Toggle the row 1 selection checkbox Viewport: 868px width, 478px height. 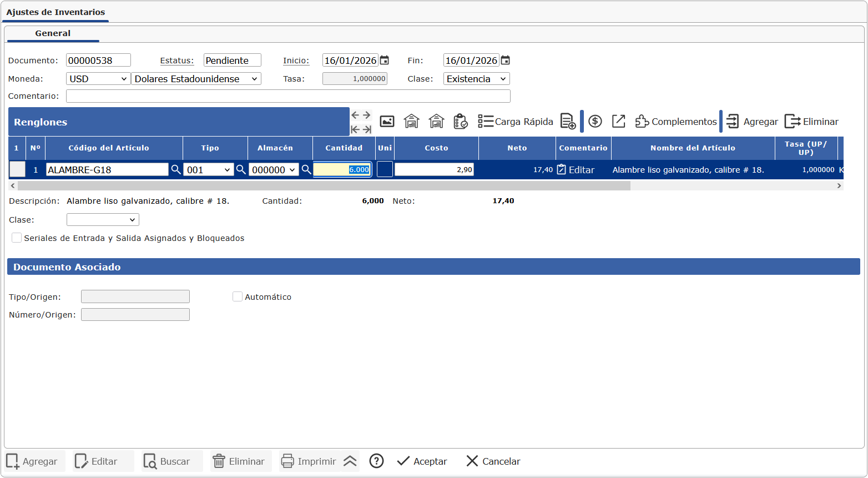17,170
